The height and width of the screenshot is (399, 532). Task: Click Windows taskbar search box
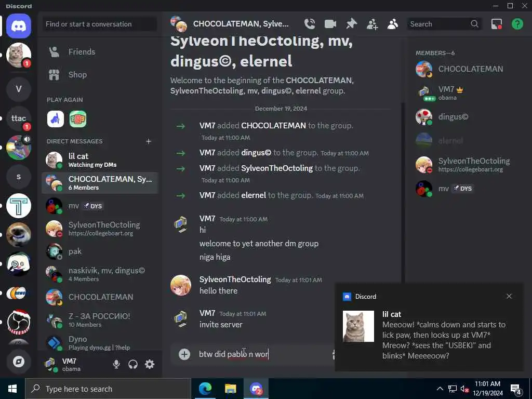point(108,389)
